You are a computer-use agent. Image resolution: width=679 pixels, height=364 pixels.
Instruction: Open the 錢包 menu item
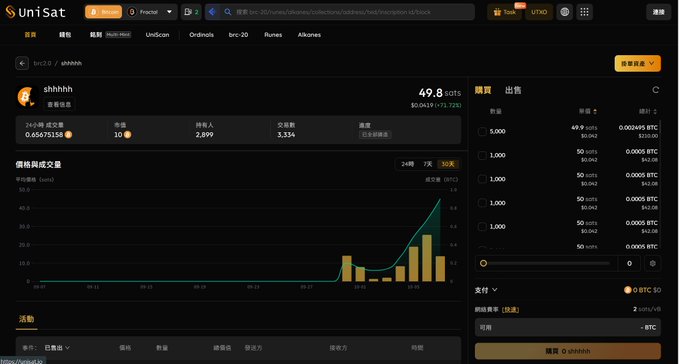pyautogui.click(x=65, y=35)
